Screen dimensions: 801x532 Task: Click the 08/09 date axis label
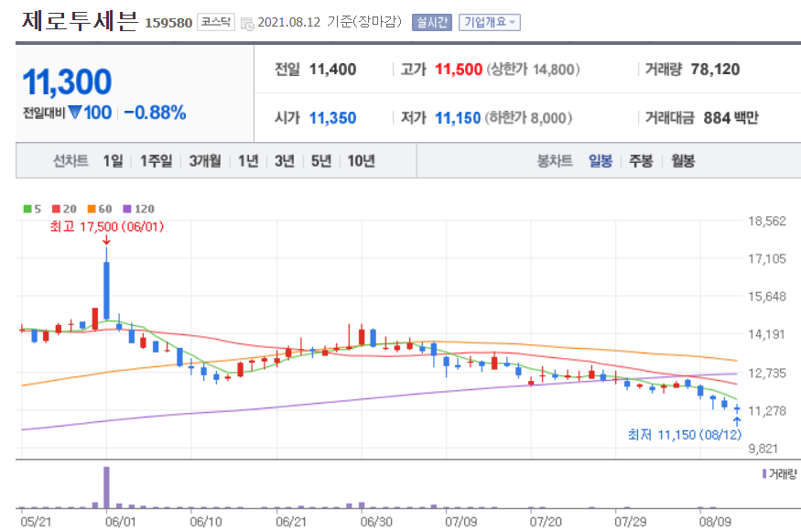pos(715,522)
